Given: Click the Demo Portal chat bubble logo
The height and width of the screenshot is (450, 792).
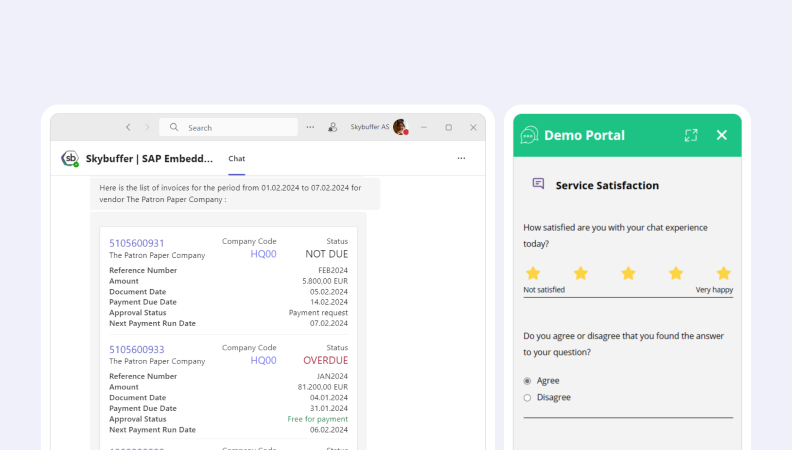Looking at the screenshot, I should 529,135.
